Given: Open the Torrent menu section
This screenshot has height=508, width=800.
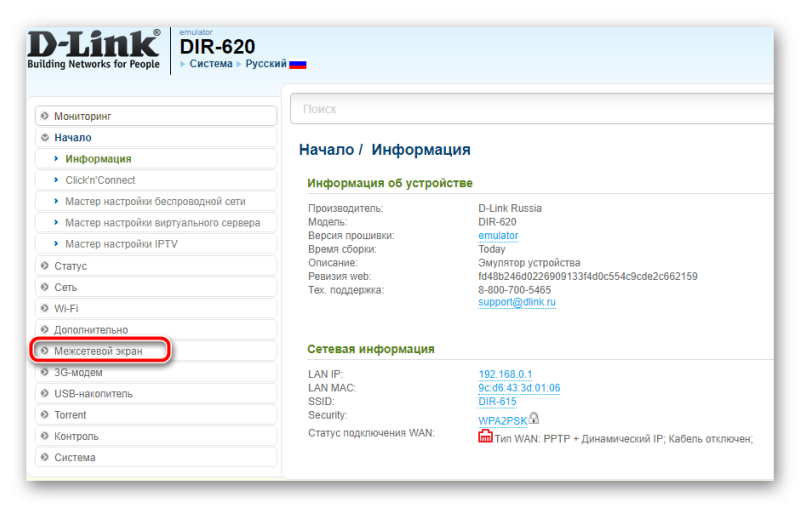Looking at the screenshot, I should click(156, 415).
